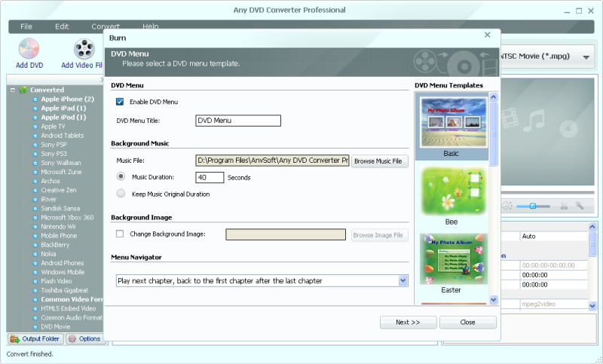Click the Music Duration seconds field
This screenshot has width=603, height=364.
coord(210,177)
